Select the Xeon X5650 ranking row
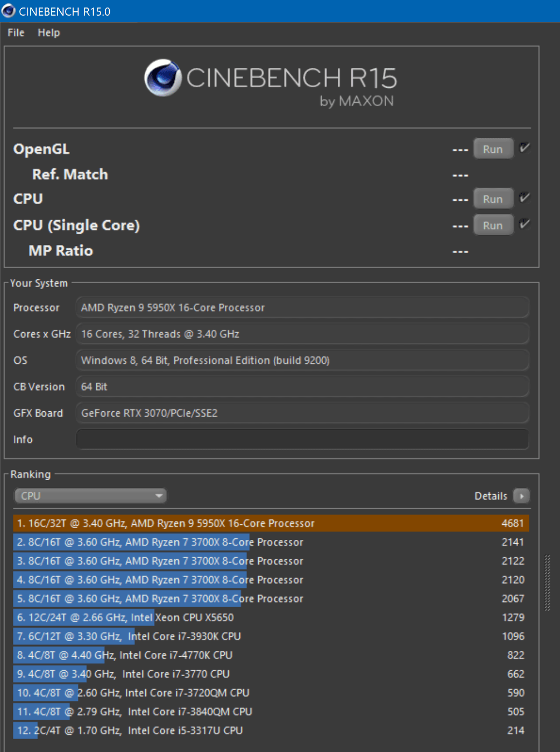The width and height of the screenshot is (560, 752). coord(271,617)
